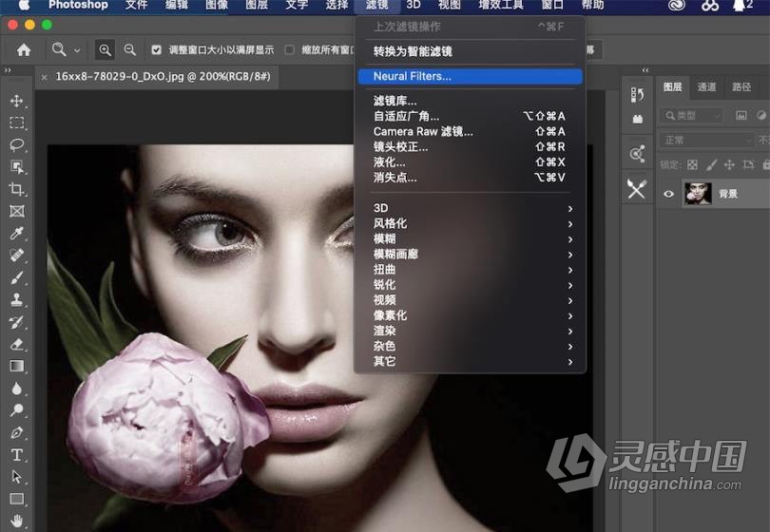Select the Clone Stamp tool
Image resolution: width=770 pixels, height=532 pixels.
(17, 299)
